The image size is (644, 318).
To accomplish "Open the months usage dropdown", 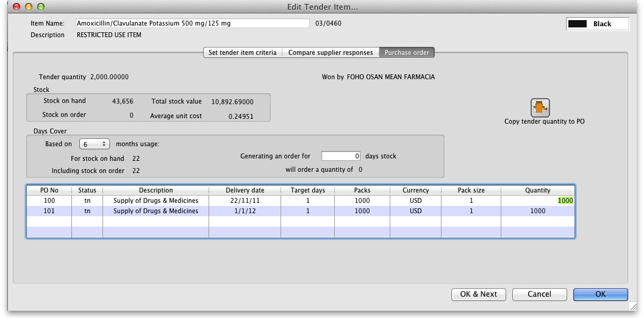I will click(x=94, y=144).
